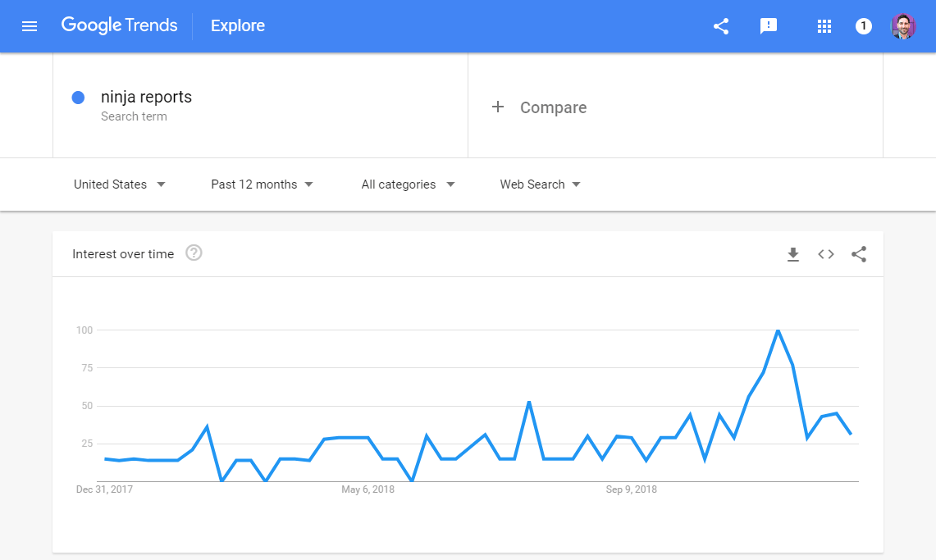Open the hamburger main menu
936x560 pixels.
click(30, 26)
